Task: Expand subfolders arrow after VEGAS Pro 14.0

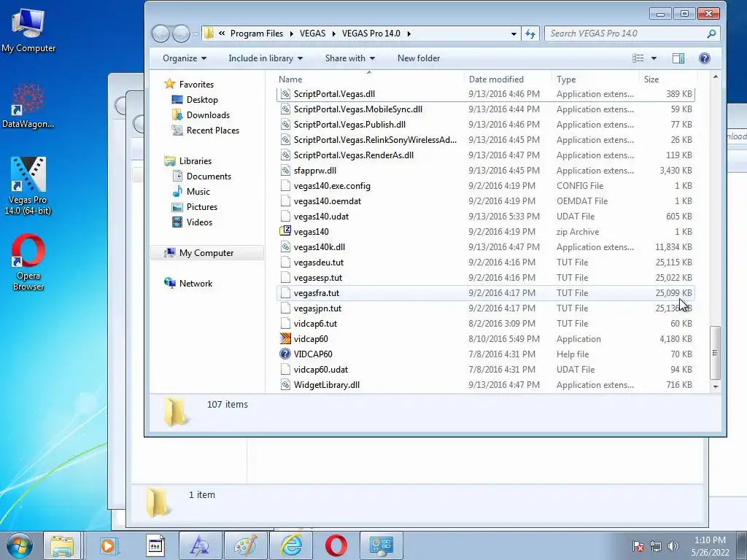Action: tap(409, 34)
